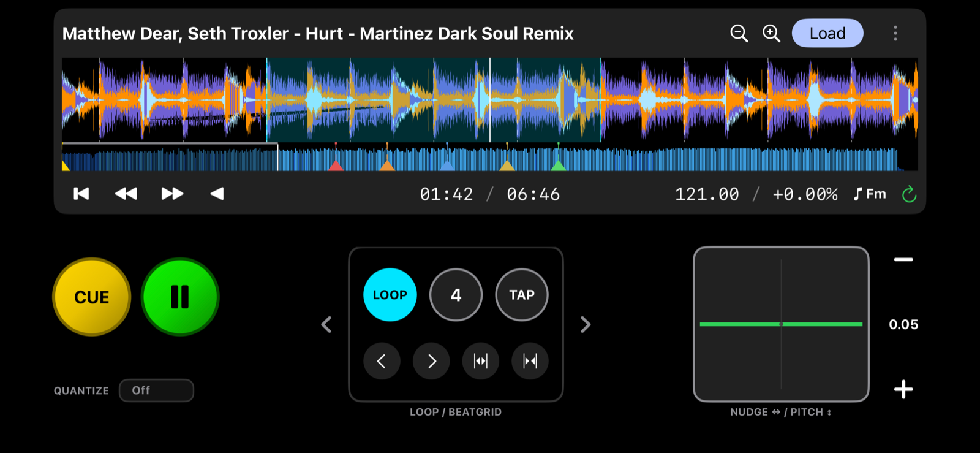Rewind the track
This screenshot has height=453, width=980.
[126, 194]
